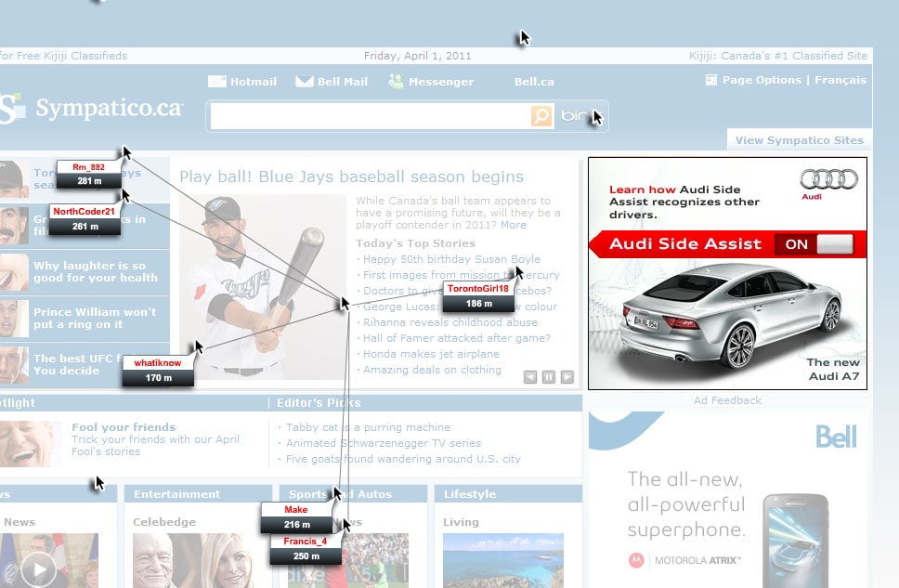Open the Bell.ca link
The image size is (899, 588).
tap(534, 82)
